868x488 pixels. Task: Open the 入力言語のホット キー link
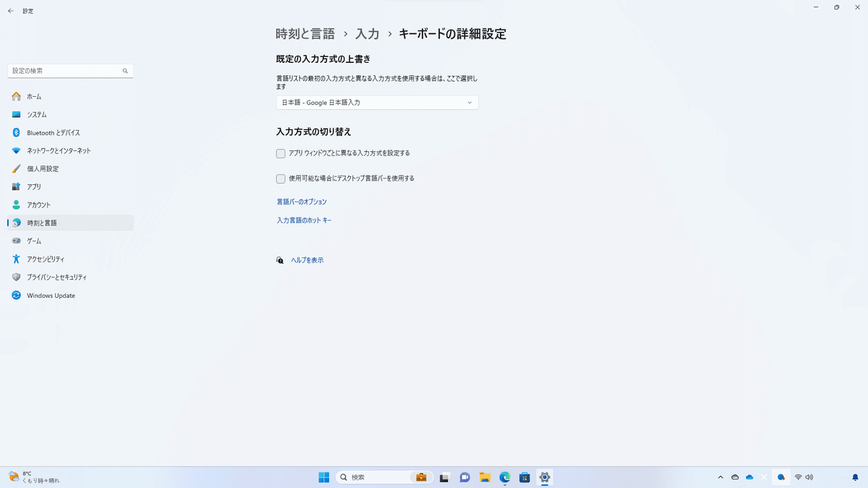304,221
